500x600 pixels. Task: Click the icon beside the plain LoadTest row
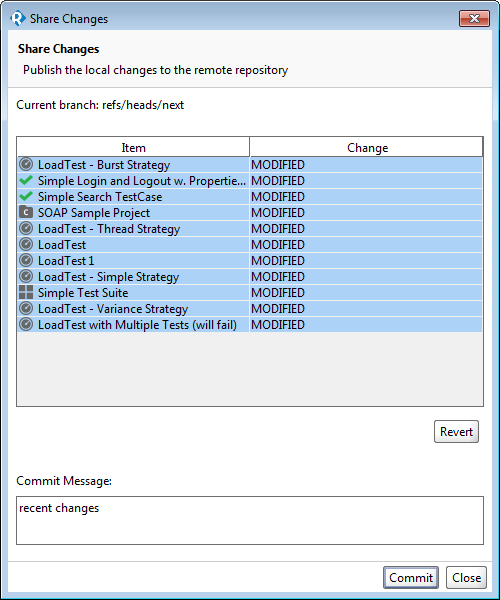(x=26, y=245)
